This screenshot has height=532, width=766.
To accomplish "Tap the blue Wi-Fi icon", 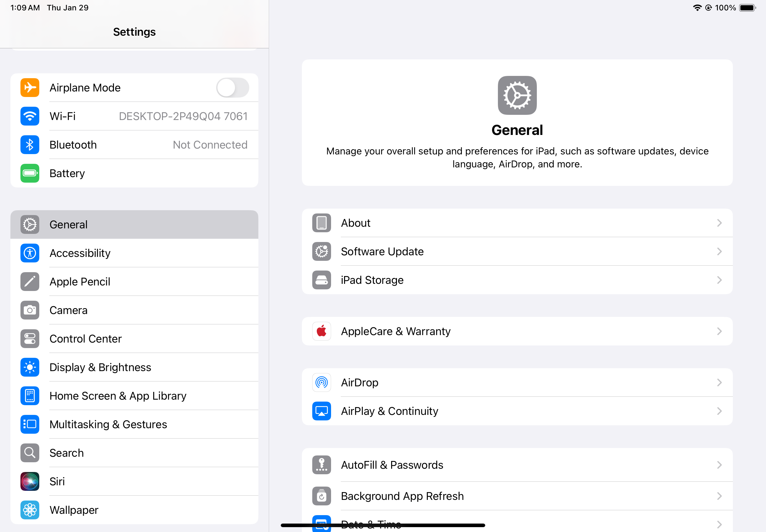I will pyautogui.click(x=30, y=116).
